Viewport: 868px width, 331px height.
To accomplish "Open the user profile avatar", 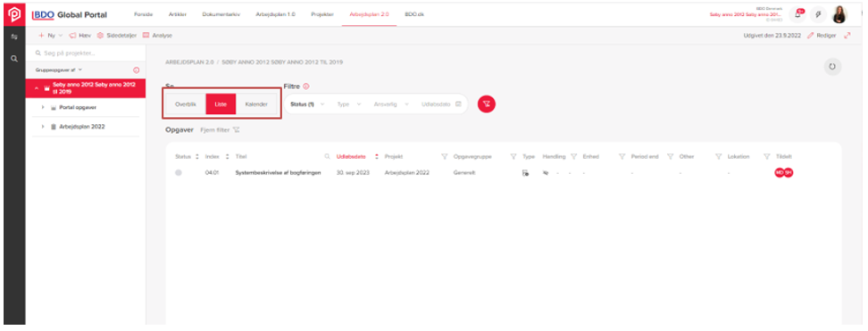I will pos(839,15).
